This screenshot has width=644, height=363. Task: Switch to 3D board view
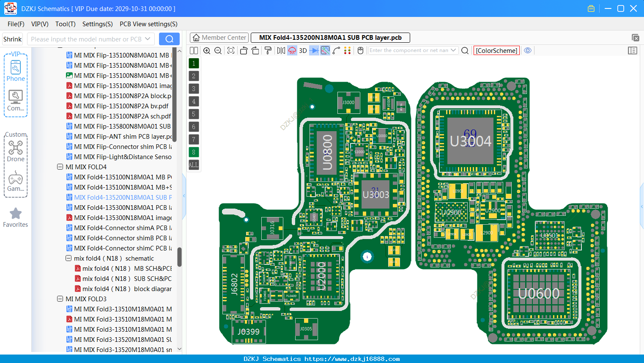tap(303, 51)
